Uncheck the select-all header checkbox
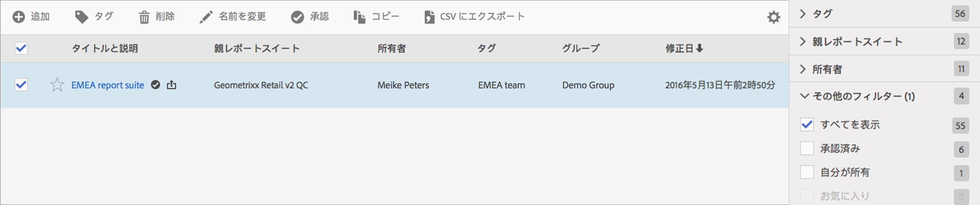 [21, 48]
